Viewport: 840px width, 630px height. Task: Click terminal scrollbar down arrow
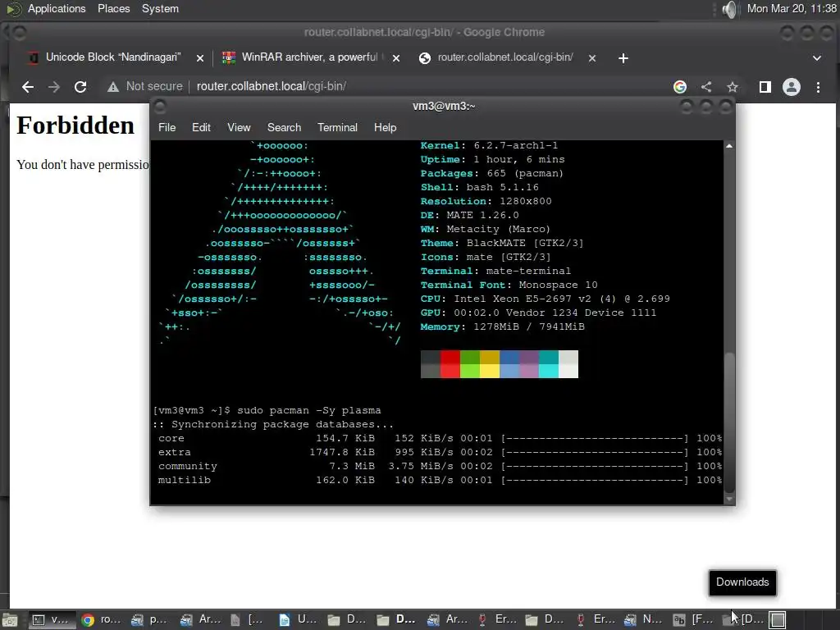point(729,499)
